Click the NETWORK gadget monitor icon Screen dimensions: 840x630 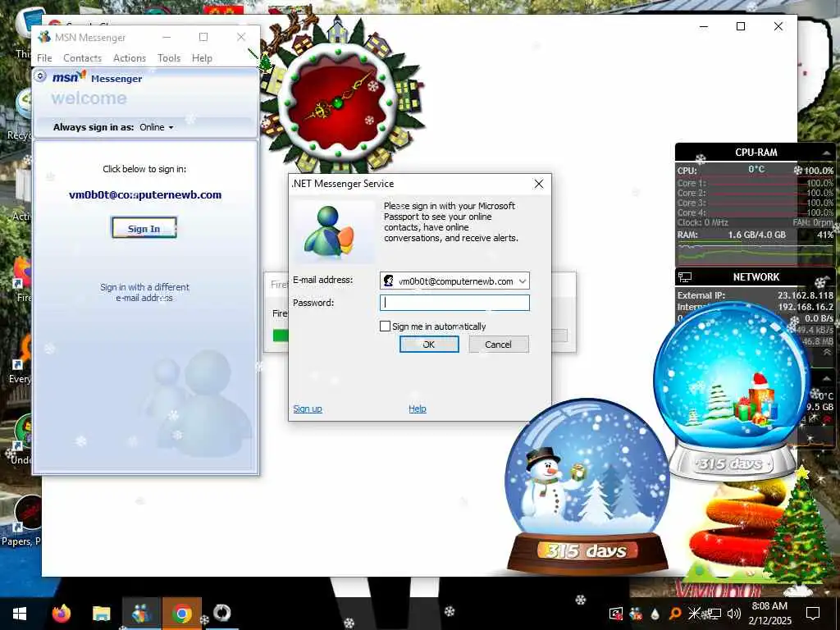685,277
